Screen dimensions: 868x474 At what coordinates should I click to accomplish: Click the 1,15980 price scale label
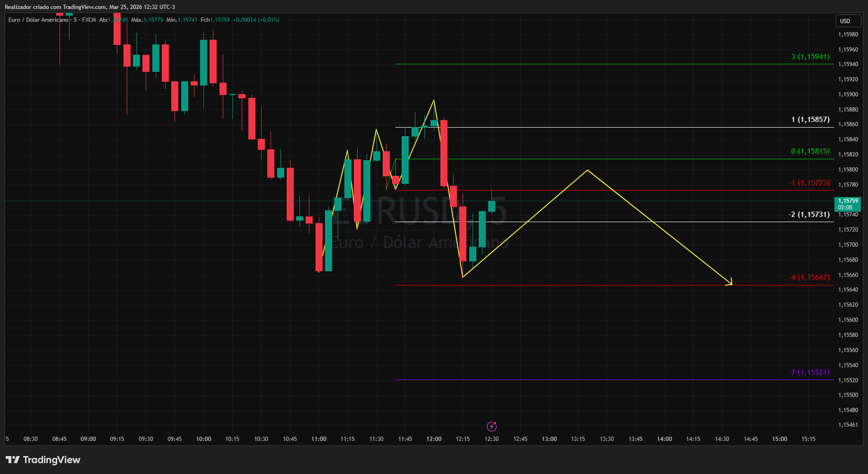[848, 34]
